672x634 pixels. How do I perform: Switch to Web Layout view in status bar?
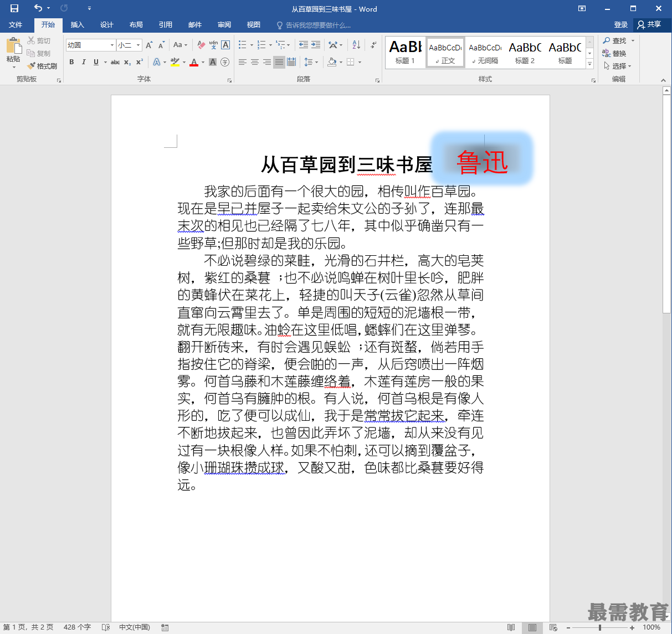click(553, 627)
